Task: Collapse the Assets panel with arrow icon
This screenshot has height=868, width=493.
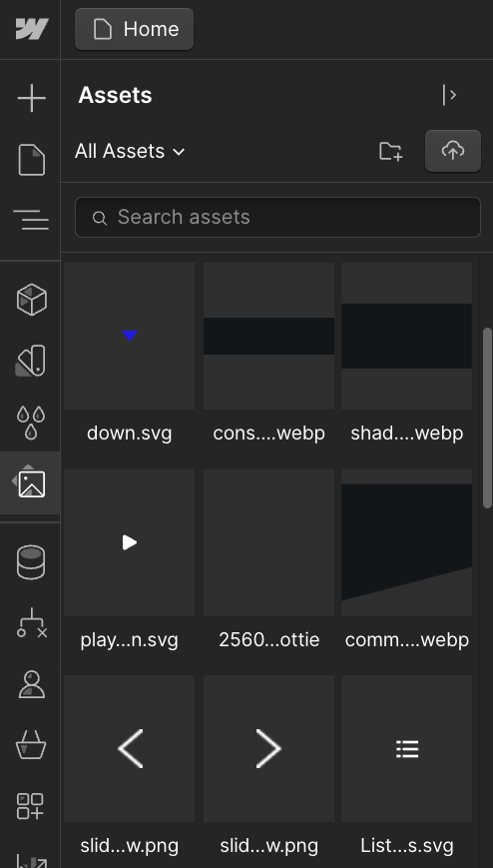Action: pos(449,95)
